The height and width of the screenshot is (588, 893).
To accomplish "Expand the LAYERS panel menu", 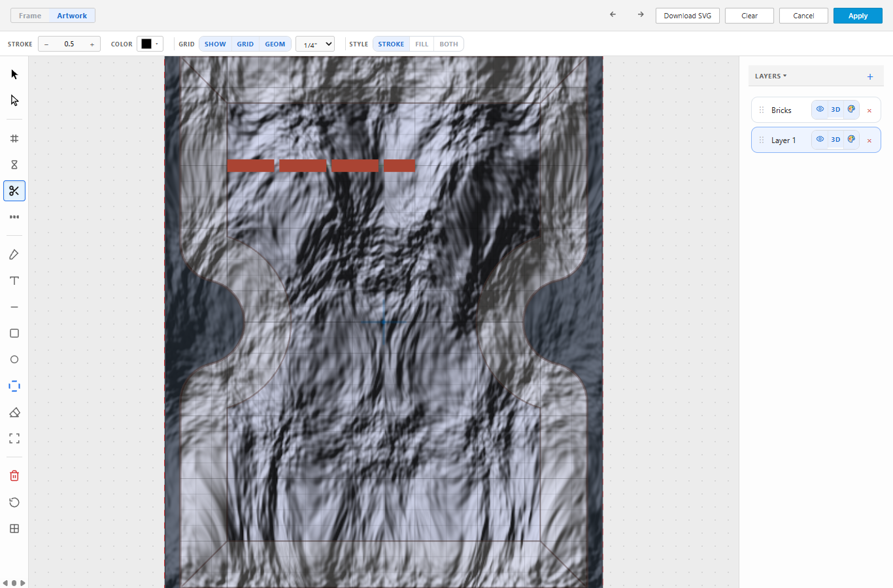I will point(771,76).
